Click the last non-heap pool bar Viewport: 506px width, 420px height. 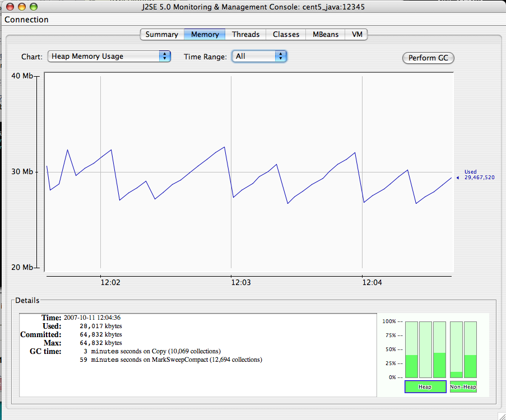[x=470, y=349]
